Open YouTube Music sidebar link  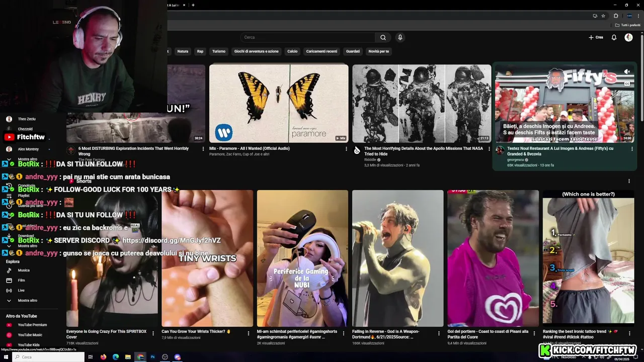pyautogui.click(x=30, y=335)
